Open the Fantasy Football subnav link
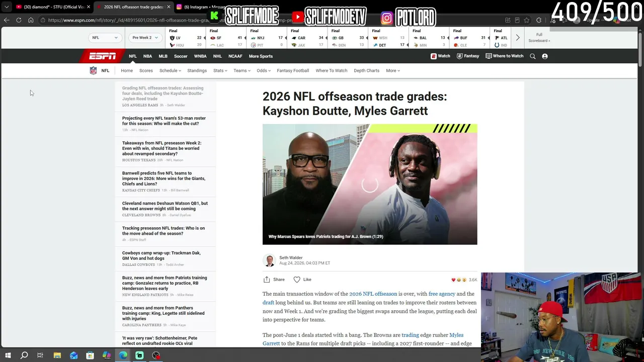 pyautogui.click(x=293, y=70)
